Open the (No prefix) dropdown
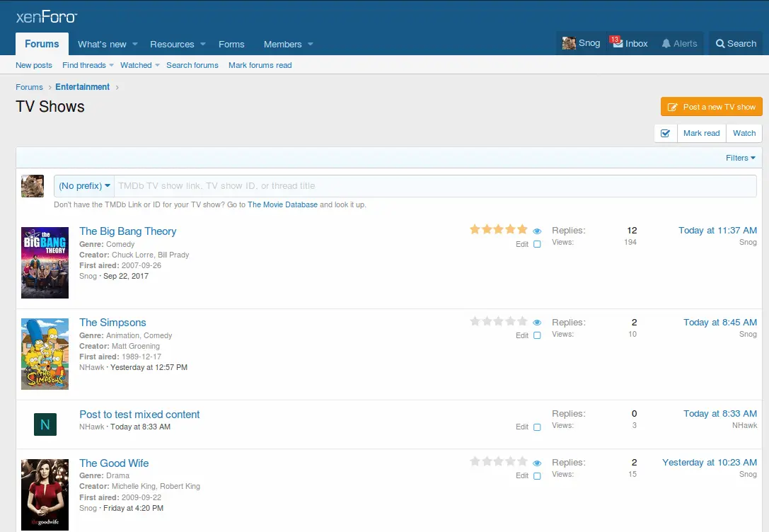 coord(84,186)
